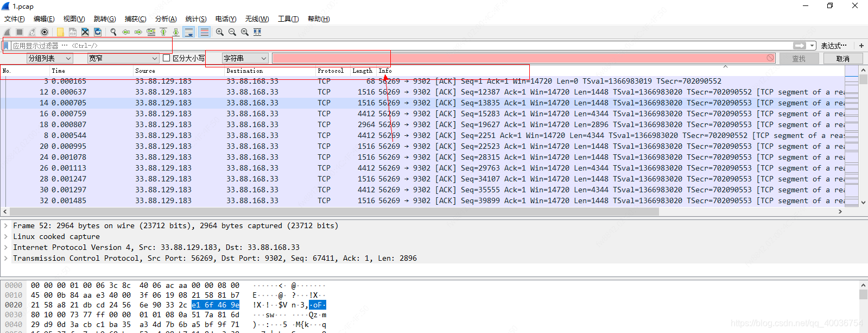
Task: Open the 编辑(E) menu
Action: (44, 19)
